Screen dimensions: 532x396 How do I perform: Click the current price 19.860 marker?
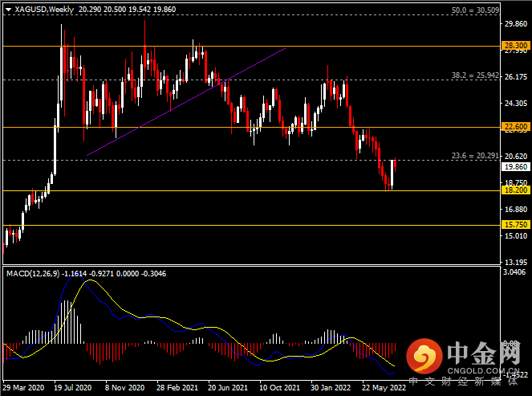(516, 166)
